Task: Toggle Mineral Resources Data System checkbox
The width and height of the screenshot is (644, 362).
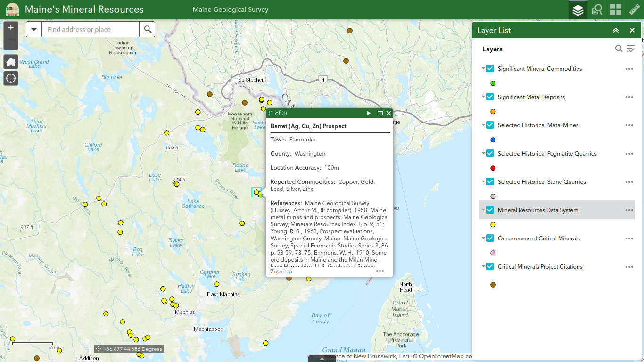Action: click(x=490, y=210)
